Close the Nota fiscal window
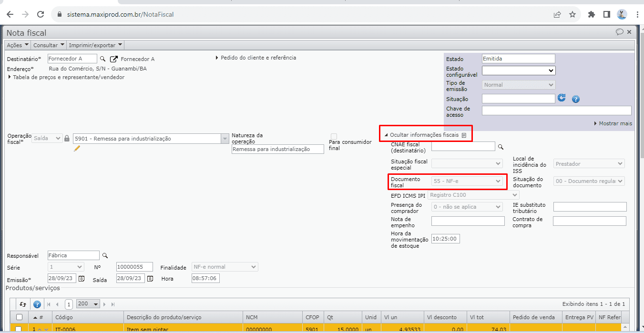 (x=629, y=32)
